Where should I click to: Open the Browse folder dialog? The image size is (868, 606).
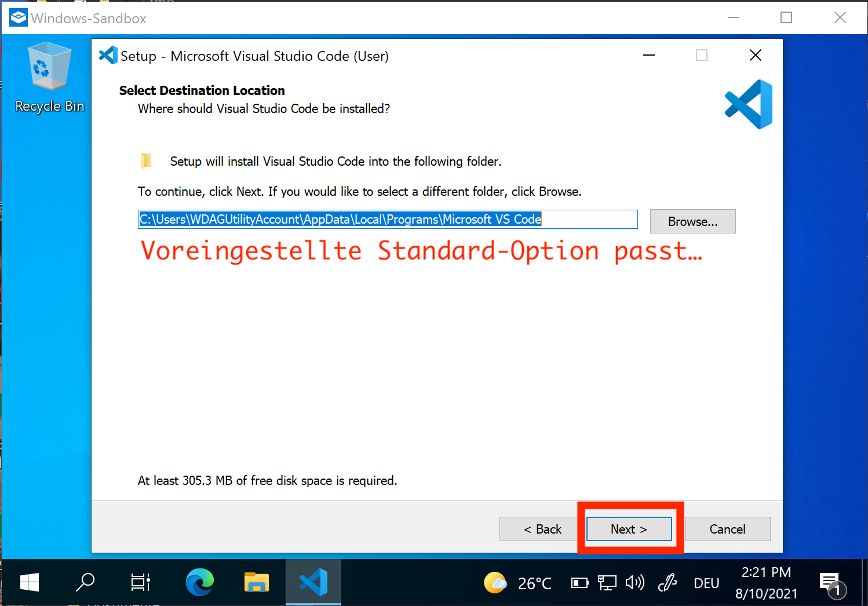coord(692,221)
